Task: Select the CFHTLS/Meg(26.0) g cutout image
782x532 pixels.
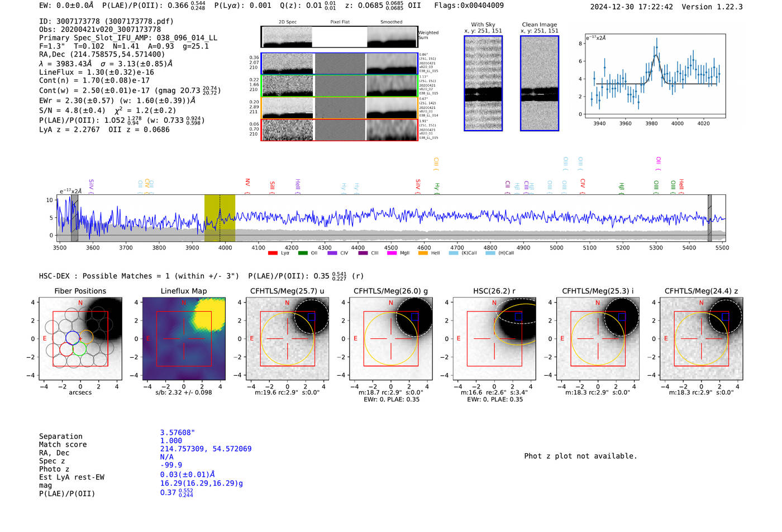Action: 390,338
